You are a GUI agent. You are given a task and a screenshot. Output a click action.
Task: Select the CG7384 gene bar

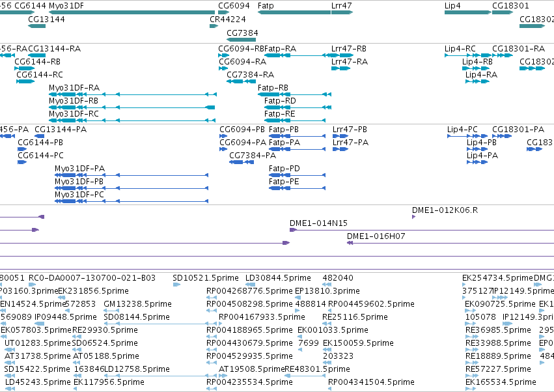click(242, 40)
